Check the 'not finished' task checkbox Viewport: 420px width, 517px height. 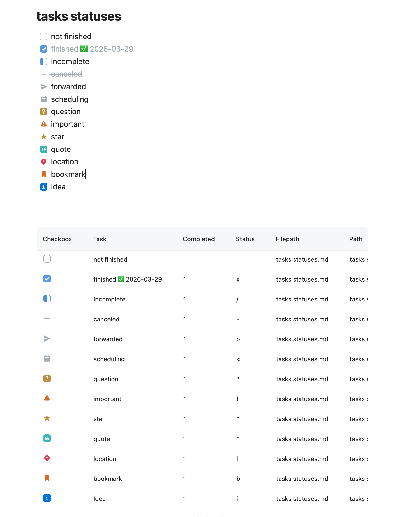tap(44, 36)
